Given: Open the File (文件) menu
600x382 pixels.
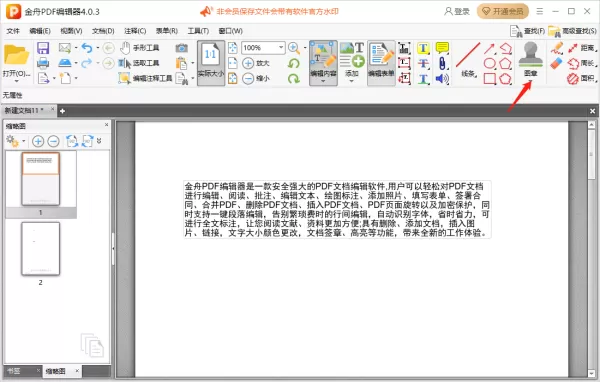Looking at the screenshot, I should [x=13, y=31].
